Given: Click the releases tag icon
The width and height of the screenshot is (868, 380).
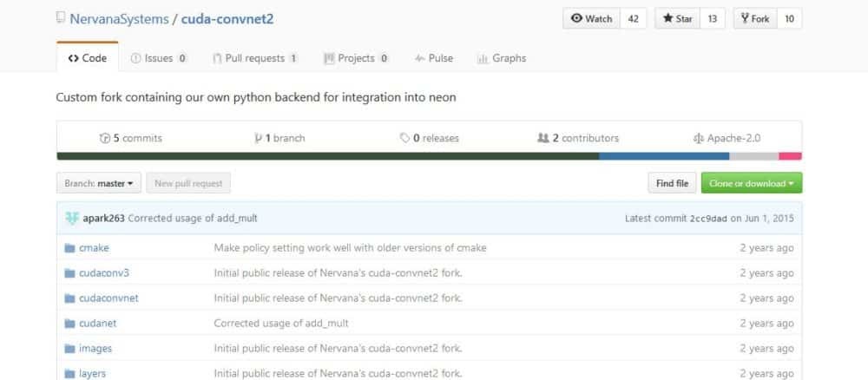Looking at the screenshot, I should 404,138.
